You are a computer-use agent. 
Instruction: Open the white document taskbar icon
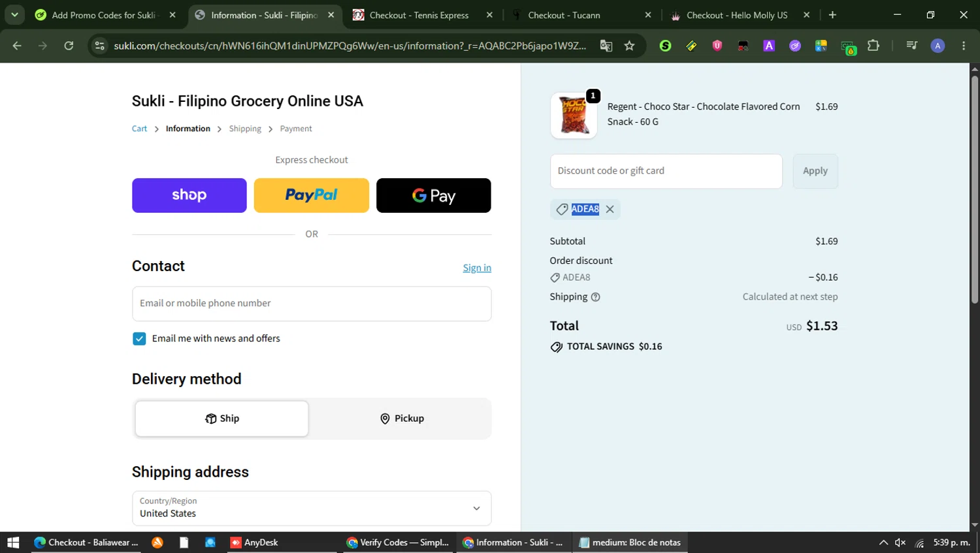click(184, 543)
